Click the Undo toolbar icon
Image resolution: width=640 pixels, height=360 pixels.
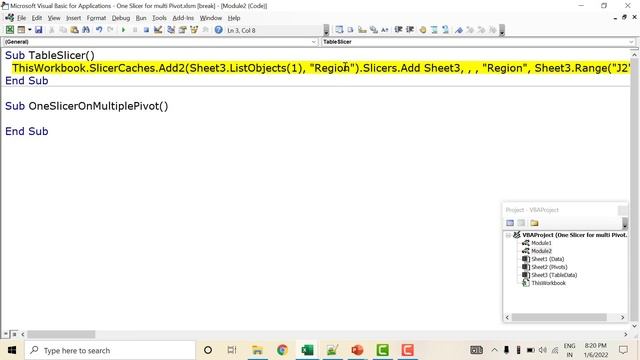[99, 30]
